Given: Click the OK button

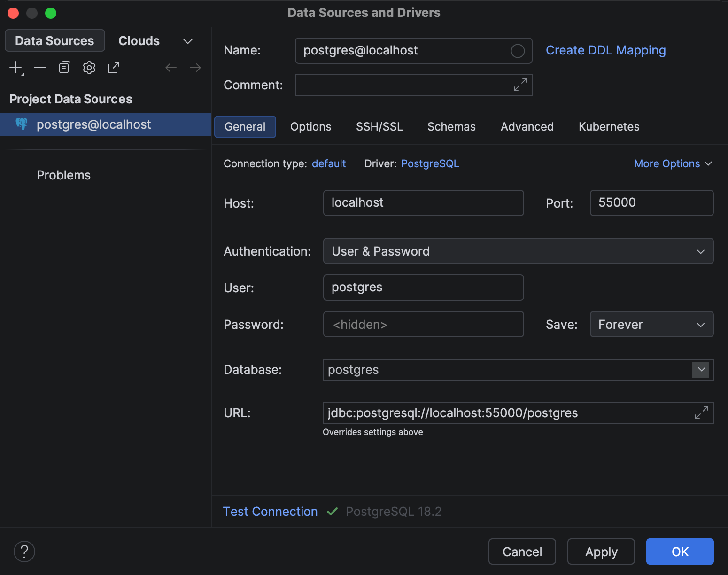Looking at the screenshot, I should 680,552.
